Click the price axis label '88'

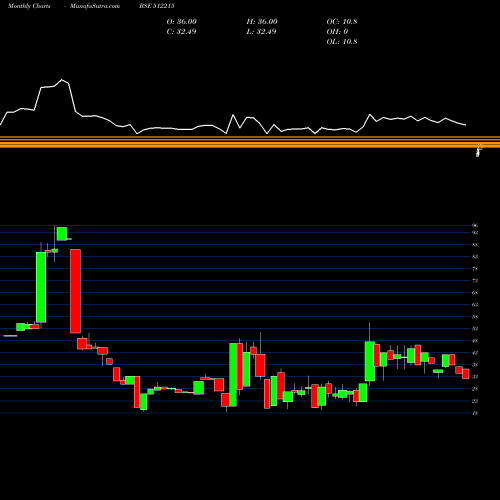[475, 245]
